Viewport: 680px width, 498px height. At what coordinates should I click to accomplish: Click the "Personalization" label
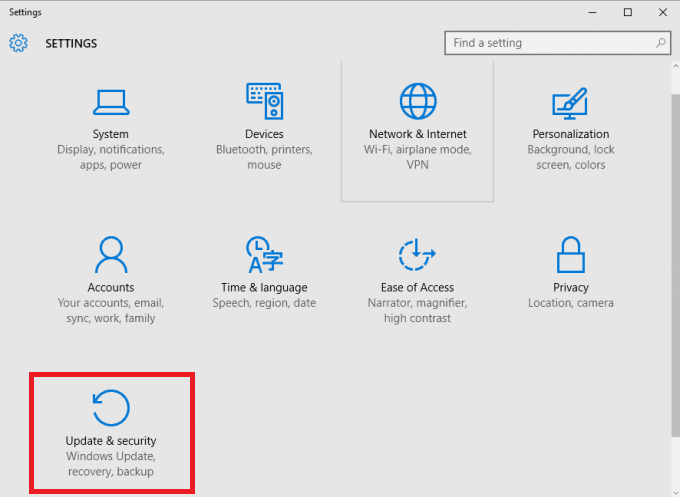(x=571, y=134)
